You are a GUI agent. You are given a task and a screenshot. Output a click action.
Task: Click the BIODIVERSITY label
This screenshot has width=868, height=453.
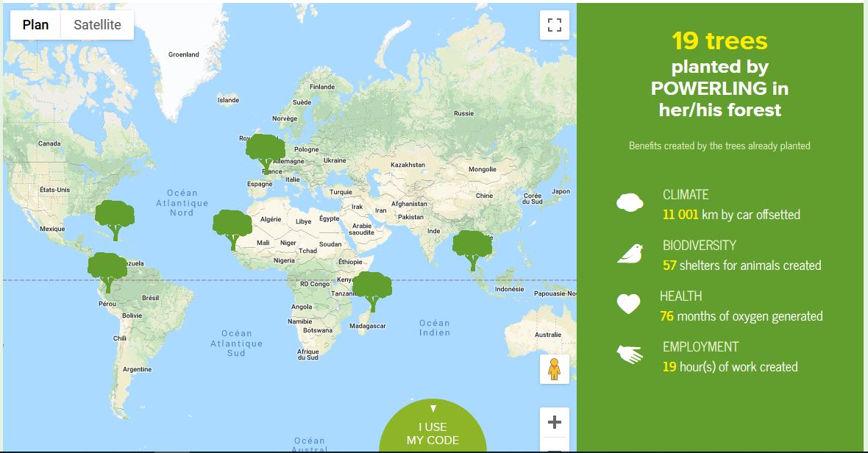(700, 246)
